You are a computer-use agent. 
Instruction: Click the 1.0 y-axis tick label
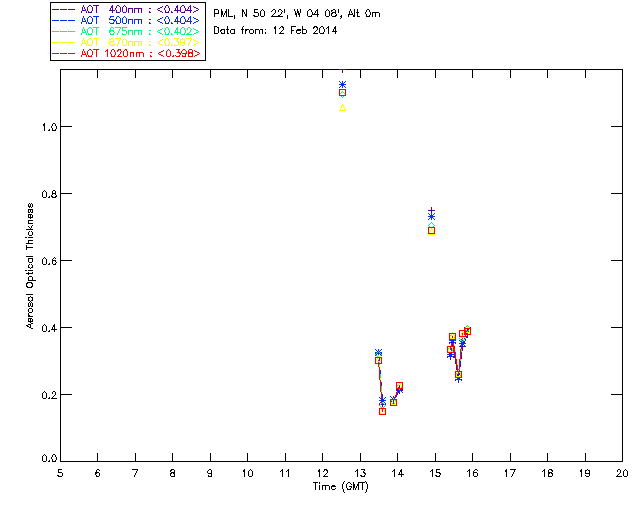click(49, 127)
